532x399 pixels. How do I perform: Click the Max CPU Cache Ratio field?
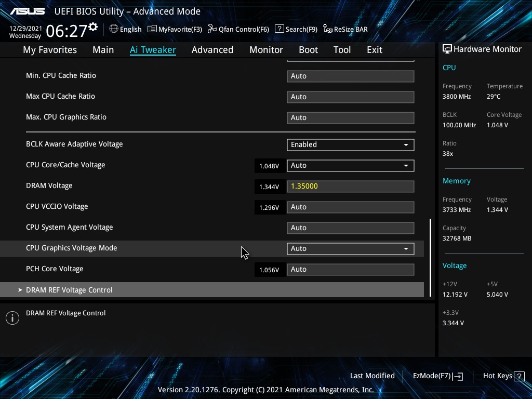pyautogui.click(x=351, y=97)
